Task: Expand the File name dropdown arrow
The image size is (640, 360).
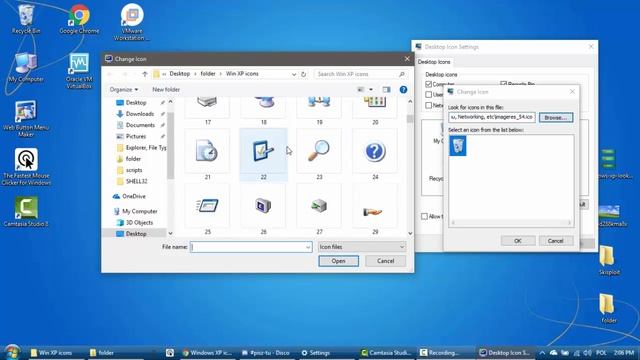Action: pos(308,247)
